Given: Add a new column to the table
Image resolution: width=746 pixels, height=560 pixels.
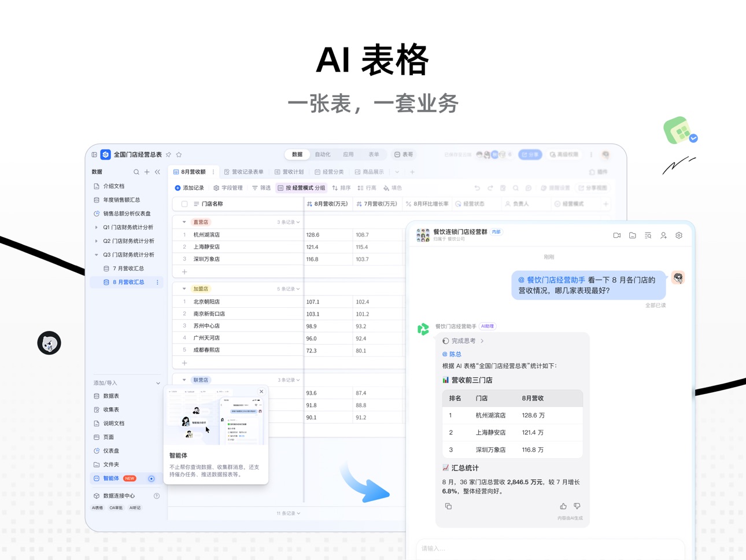Looking at the screenshot, I should pos(605,204).
